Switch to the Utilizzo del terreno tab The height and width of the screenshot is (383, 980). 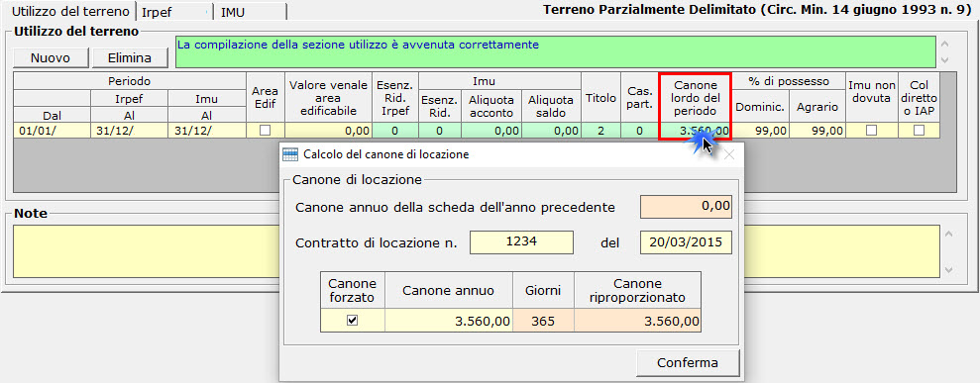[70, 12]
